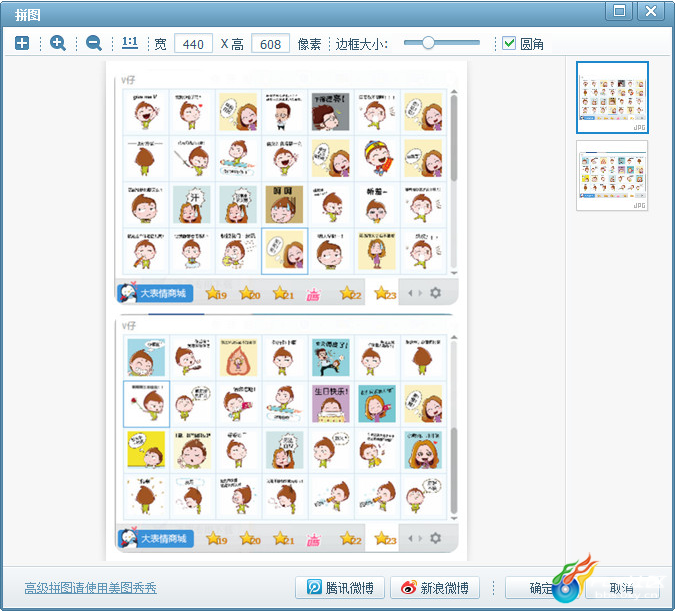Pick the flame sticker in the lower panel
Image resolution: width=675 pixels, height=611 pixels.
tap(238, 357)
